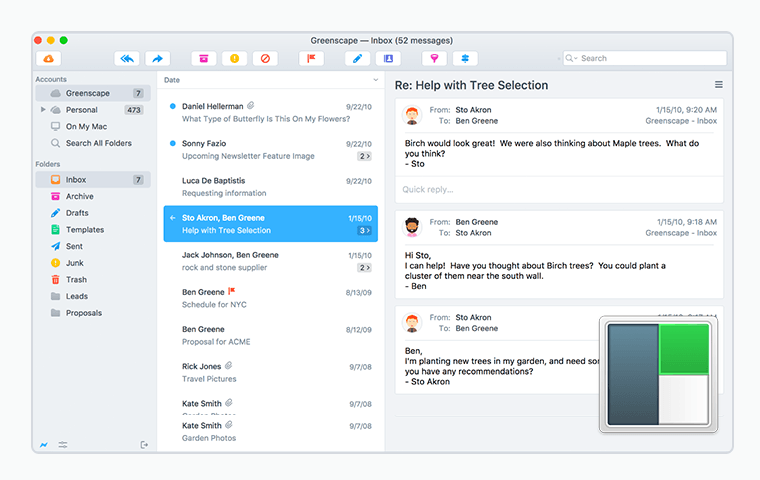The width and height of the screenshot is (760, 480).
Task: Mark as junk with yellow exclamation icon
Action: tap(235, 59)
